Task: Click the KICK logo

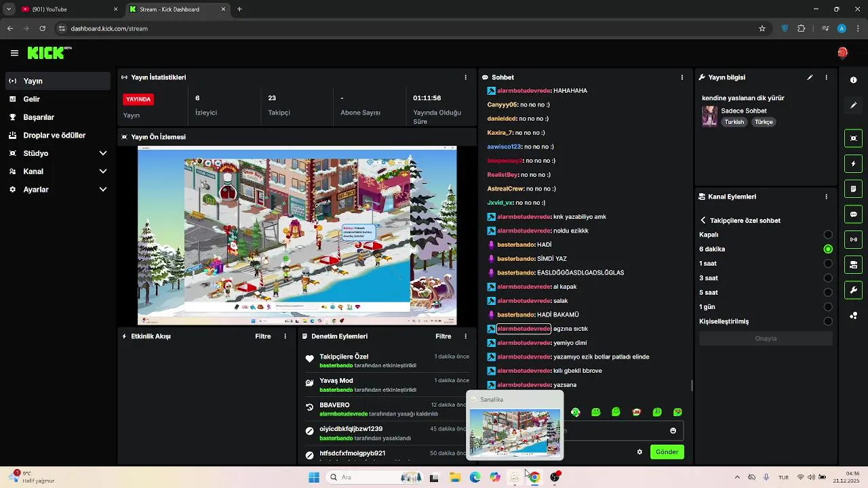Action: click(x=50, y=53)
